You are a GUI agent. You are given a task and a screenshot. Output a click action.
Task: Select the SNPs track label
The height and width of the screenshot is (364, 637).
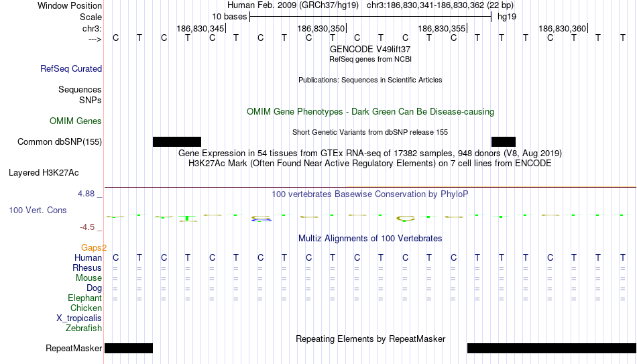91,100
